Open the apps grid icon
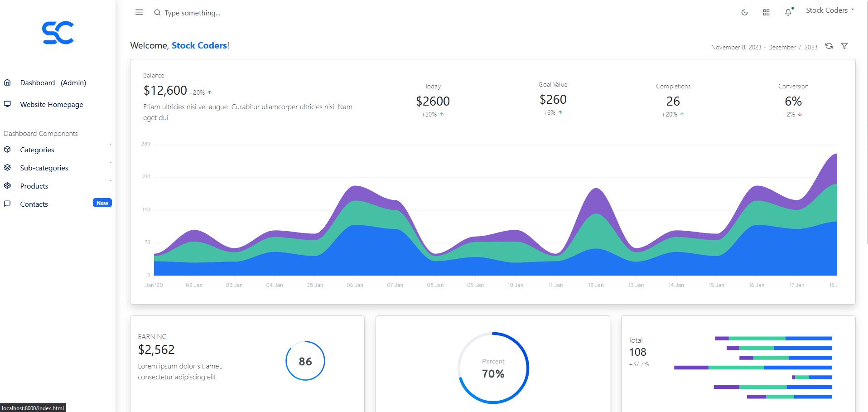The image size is (868, 412). pos(766,12)
